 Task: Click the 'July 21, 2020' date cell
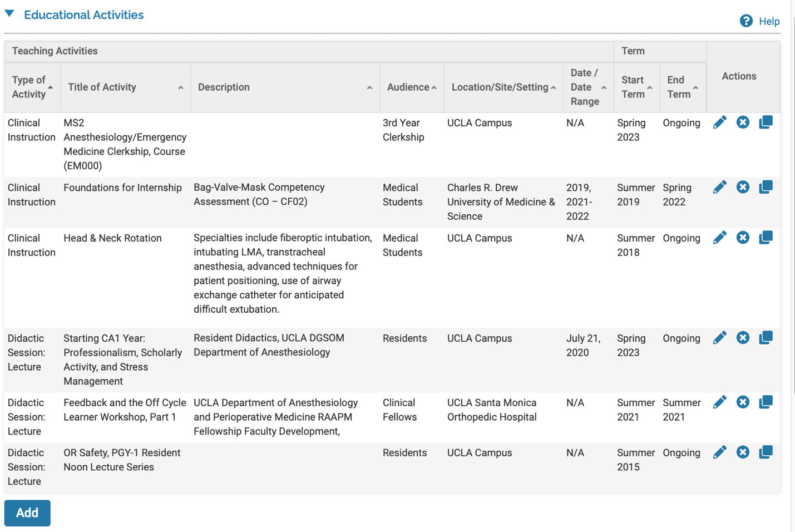pyautogui.click(x=583, y=345)
